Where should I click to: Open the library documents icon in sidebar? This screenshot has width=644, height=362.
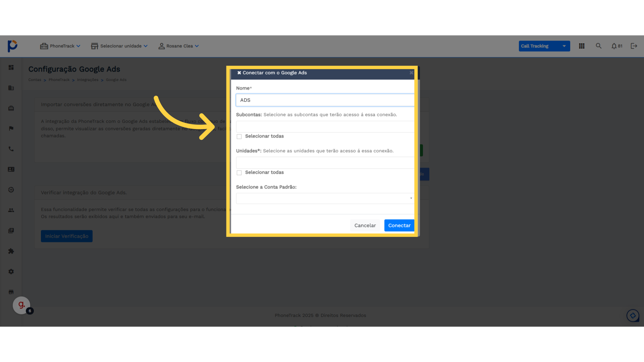point(11,231)
